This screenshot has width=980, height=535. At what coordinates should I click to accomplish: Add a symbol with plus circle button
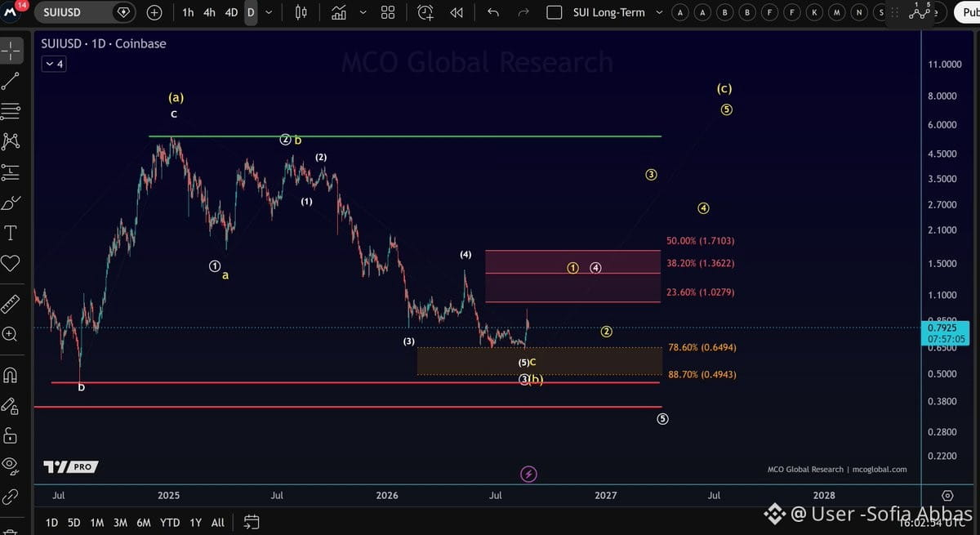[x=154, y=12]
